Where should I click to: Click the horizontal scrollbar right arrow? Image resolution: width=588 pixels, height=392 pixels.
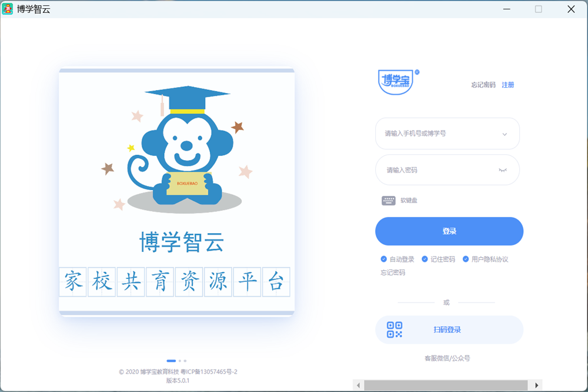[537, 385]
